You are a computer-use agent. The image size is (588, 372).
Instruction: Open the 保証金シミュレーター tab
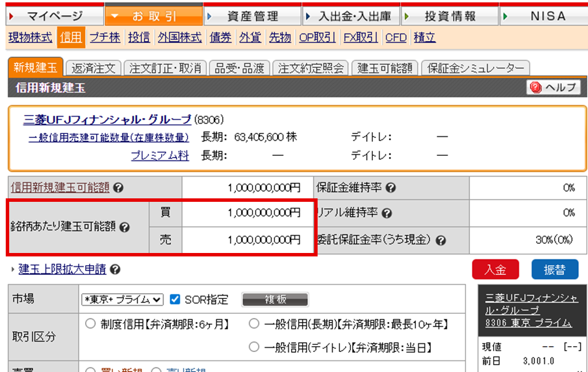[475, 68]
